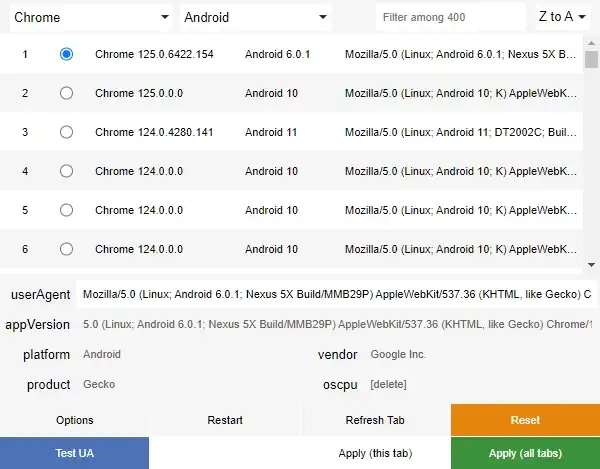Click the DT2002C user agent string
The image size is (600, 469).
tap(461, 132)
